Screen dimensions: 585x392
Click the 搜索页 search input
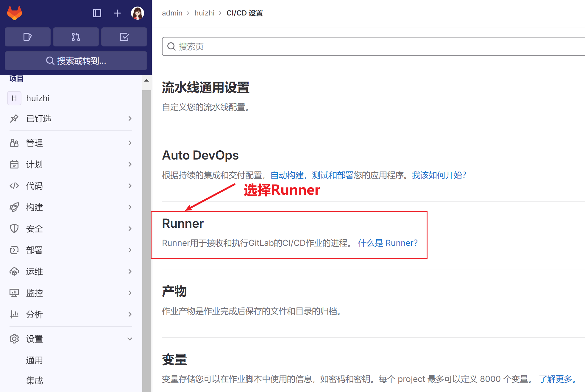[x=373, y=46]
